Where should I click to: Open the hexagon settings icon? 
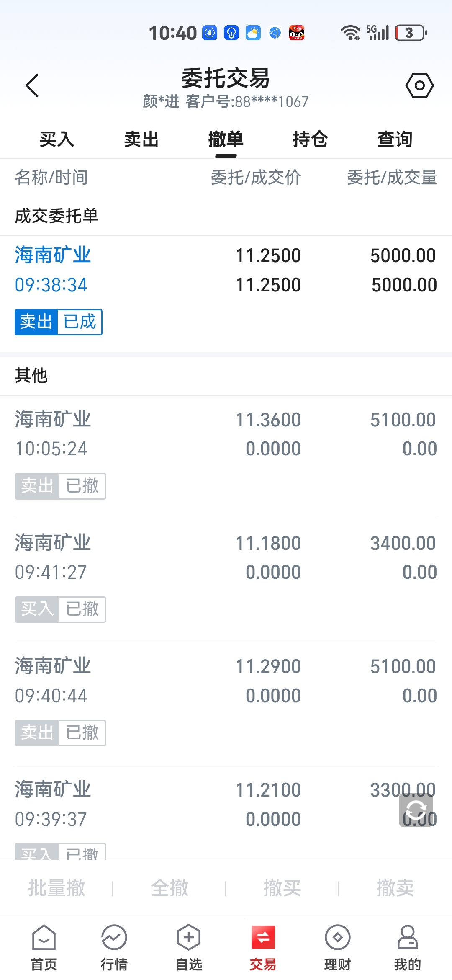pyautogui.click(x=419, y=85)
